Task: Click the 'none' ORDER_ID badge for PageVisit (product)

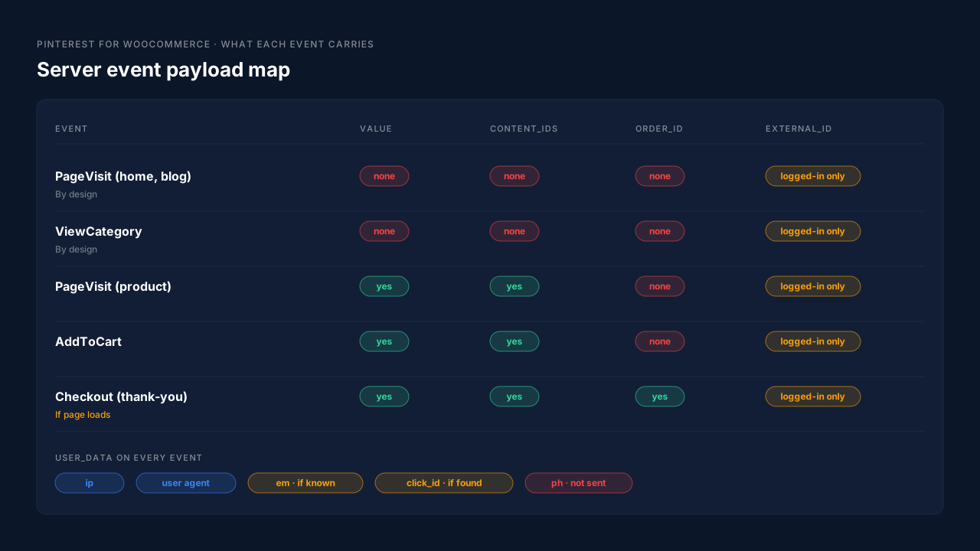Action: point(660,286)
